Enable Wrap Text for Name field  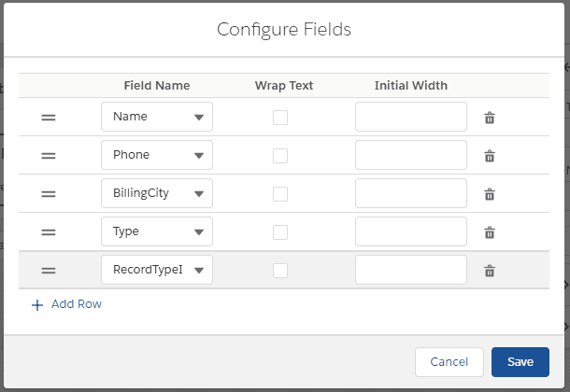pos(280,118)
